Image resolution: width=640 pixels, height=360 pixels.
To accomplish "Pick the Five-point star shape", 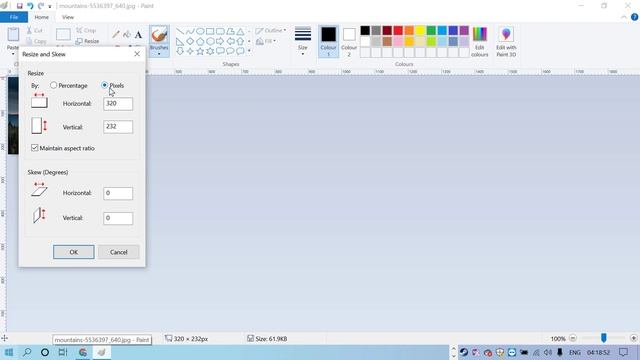I will pos(200,51).
